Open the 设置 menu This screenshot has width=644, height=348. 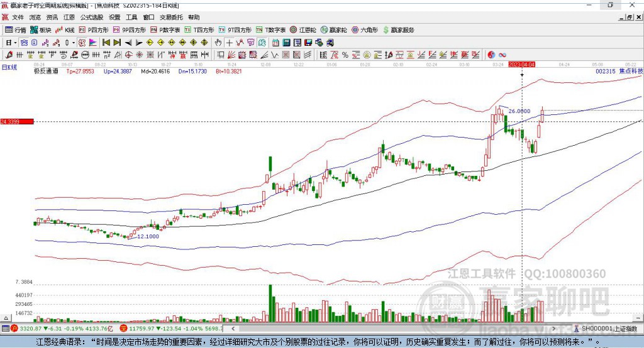pyautogui.click(x=114, y=17)
